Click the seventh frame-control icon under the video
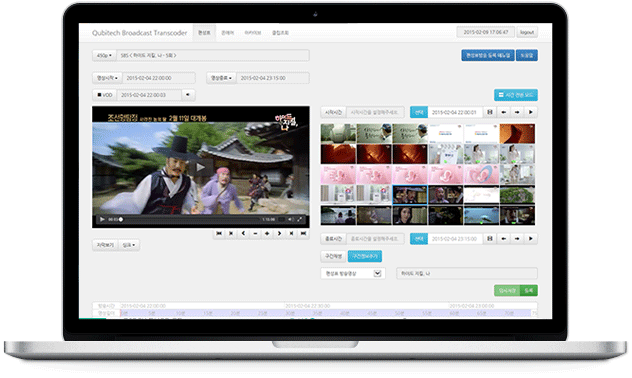The width and height of the screenshot is (632, 378). (x=291, y=233)
